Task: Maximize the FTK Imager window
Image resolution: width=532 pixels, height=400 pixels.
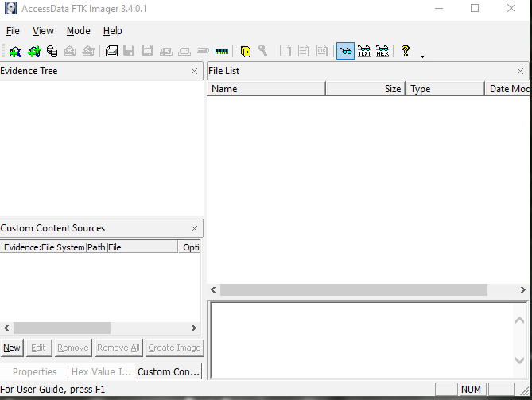Action: point(475,8)
